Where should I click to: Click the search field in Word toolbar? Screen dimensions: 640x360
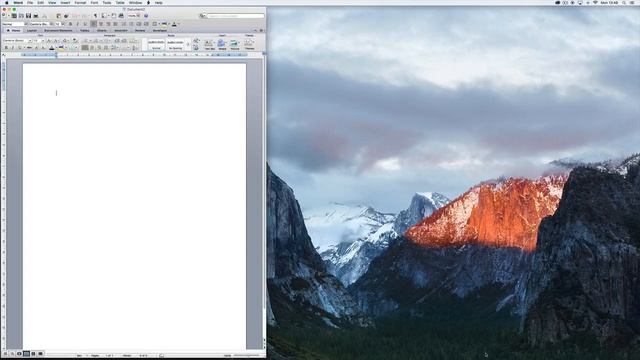coord(235,16)
